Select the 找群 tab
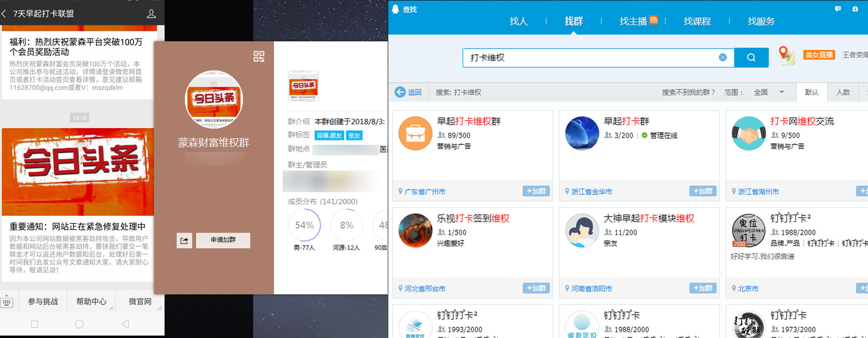Screen dimensions: 868x338 click(x=573, y=21)
